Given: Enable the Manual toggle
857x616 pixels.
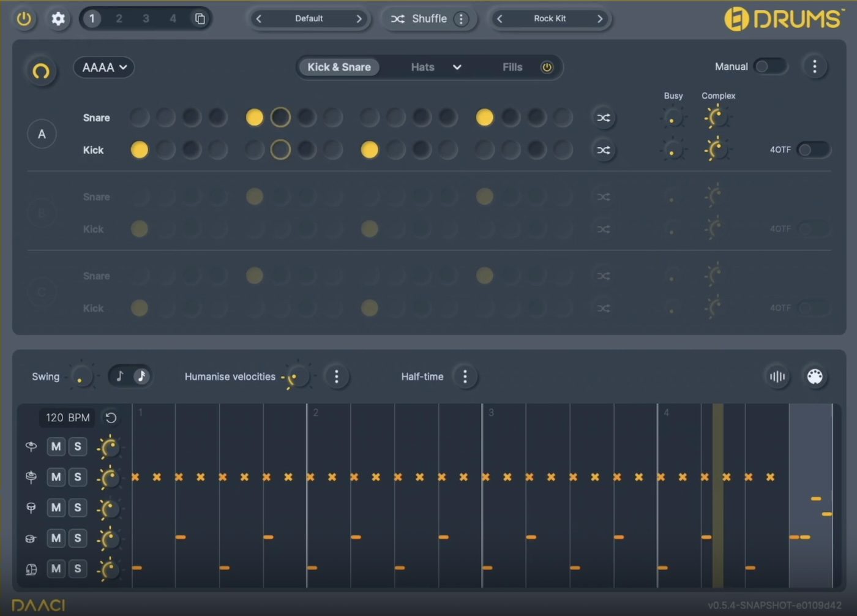Looking at the screenshot, I should click(x=771, y=66).
